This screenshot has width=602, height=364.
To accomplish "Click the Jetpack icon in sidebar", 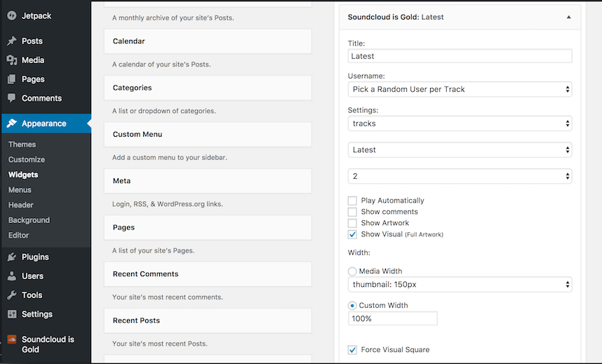I will (12, 15).
